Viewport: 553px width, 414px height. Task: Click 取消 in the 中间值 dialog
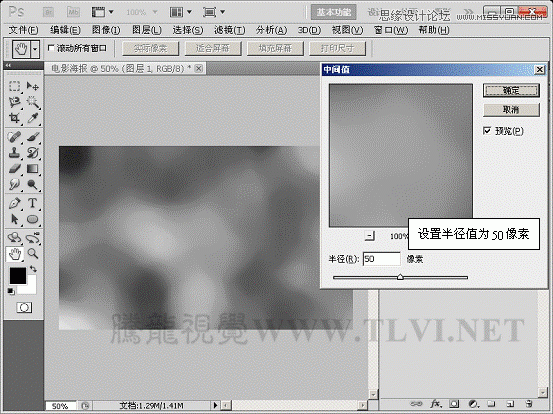[511, 110]
